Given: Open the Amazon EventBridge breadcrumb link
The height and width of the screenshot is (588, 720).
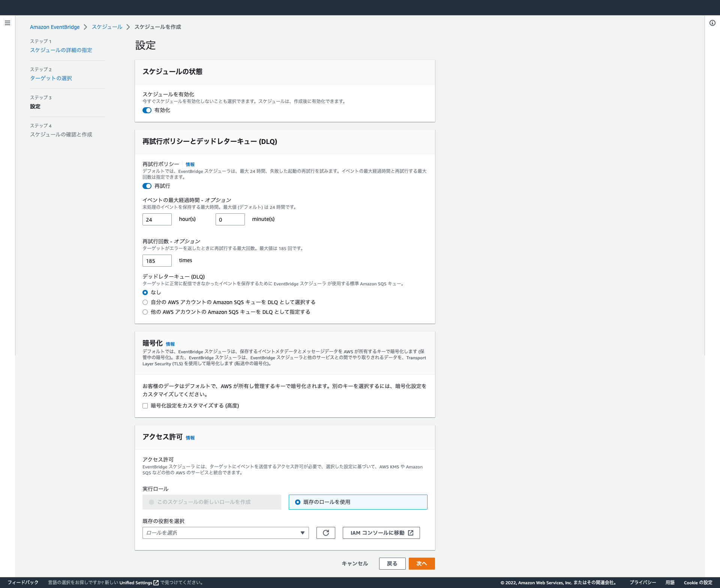Looking at the screenshot, I should click(55, 27).
